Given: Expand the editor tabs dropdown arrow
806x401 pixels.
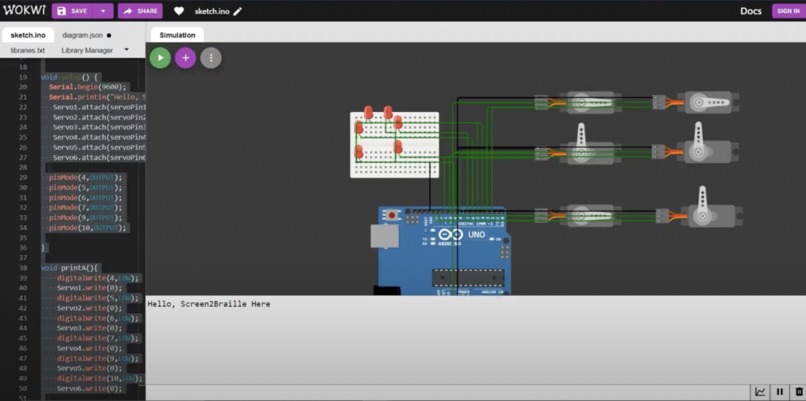Looking at the screenshot, I should point(126,50).
